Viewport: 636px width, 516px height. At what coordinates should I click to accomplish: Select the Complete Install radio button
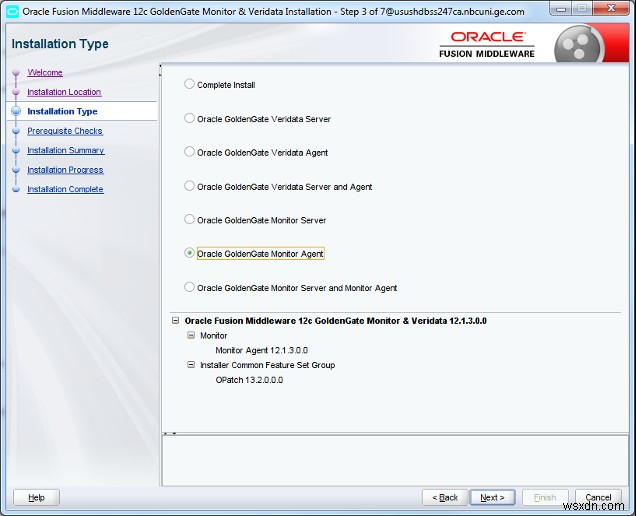click(x=189, y=84)
